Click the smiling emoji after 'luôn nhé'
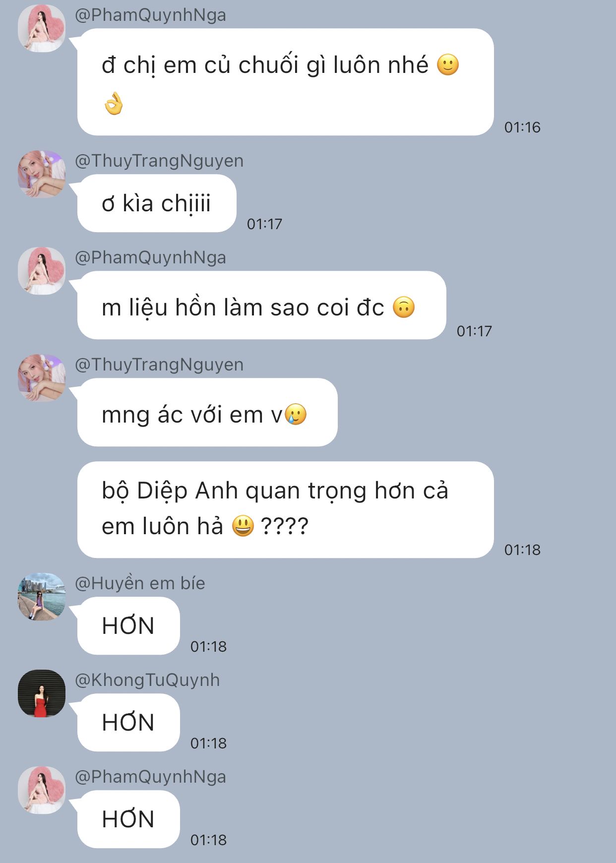This screenshot has width=616, height=863. click(448, 65)
